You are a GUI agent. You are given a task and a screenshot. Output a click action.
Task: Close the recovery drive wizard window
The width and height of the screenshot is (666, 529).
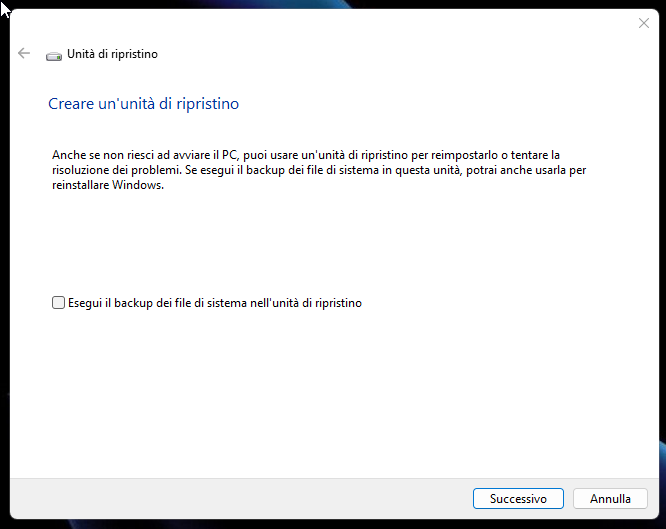coord(643,23)
